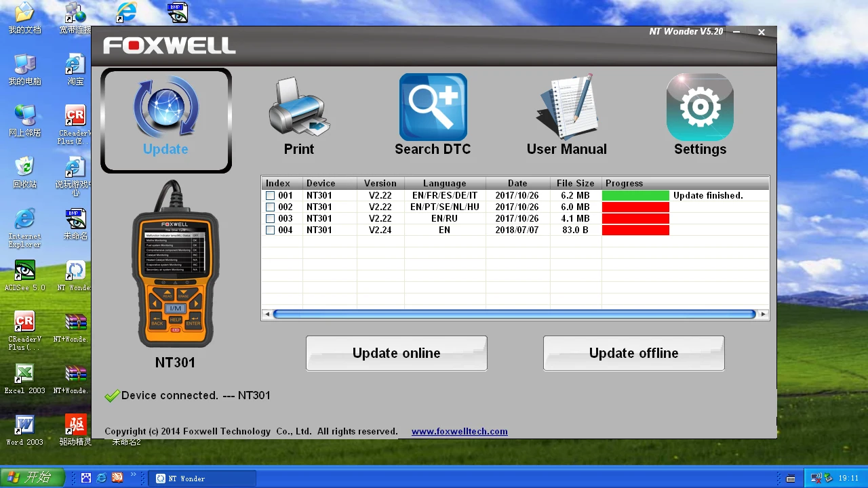
Task: Click the green progress bar for index 001
Action: point(635,196)
